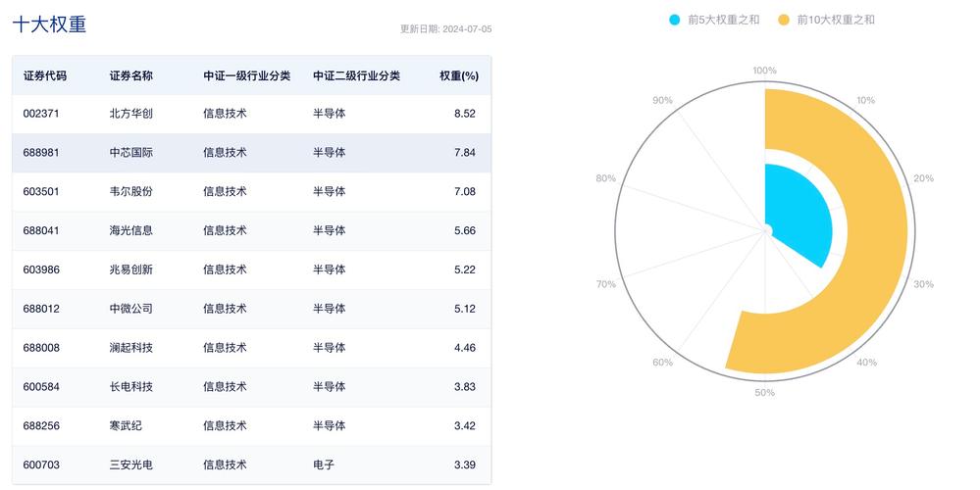Viewport: 980px width, 490px height.
Task: Click the stock name 寒武纪
Action: point(126,425)
